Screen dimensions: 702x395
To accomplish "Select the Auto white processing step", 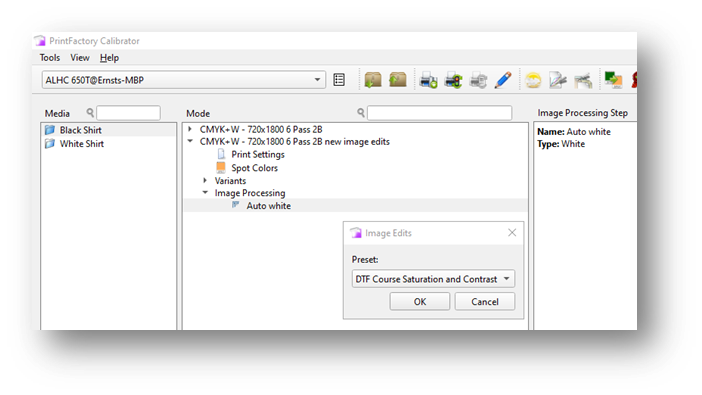I will tap(269, 206).
